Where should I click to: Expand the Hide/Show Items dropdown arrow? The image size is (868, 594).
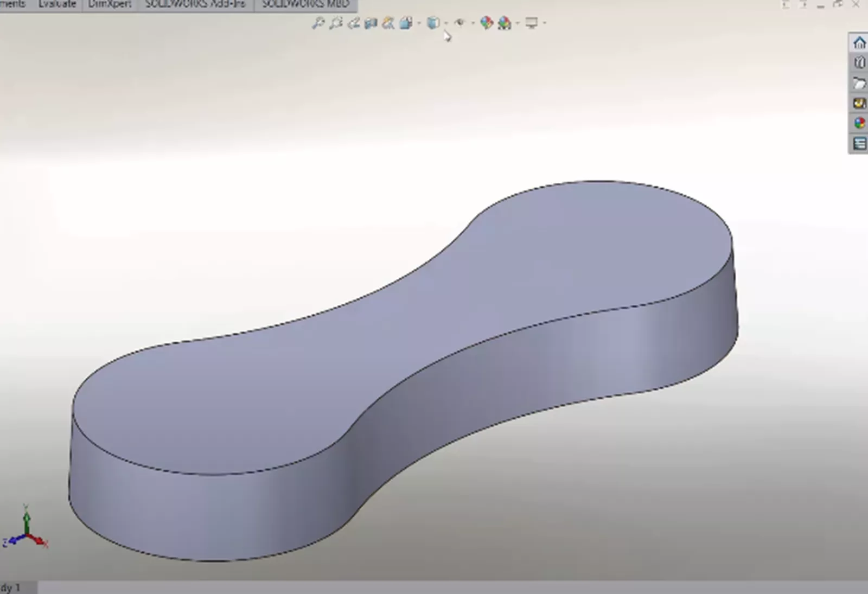(x=473, y=23)
